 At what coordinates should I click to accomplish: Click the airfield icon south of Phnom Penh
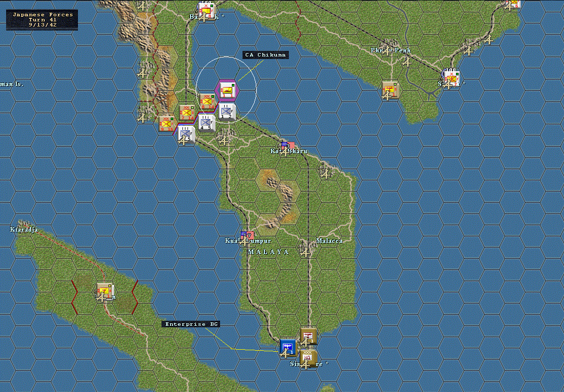[407, 63]
